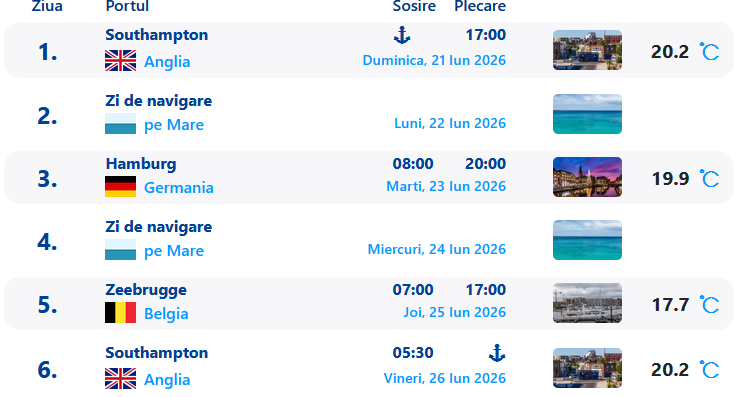This screenshot has width=741, height=397.
Task: Click the UK flag icon in day 6
Action: 121,379
